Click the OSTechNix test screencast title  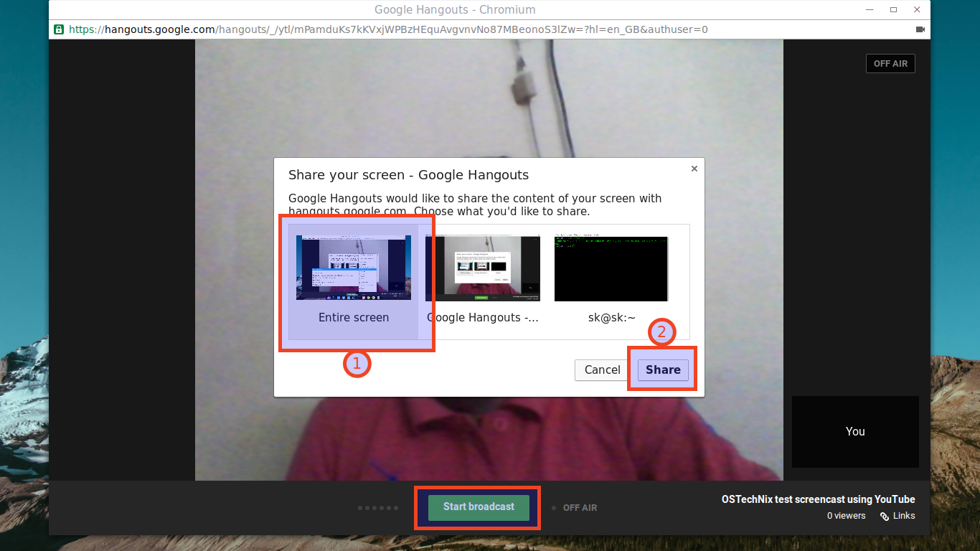pyautogui.click(x=818, y=499)
